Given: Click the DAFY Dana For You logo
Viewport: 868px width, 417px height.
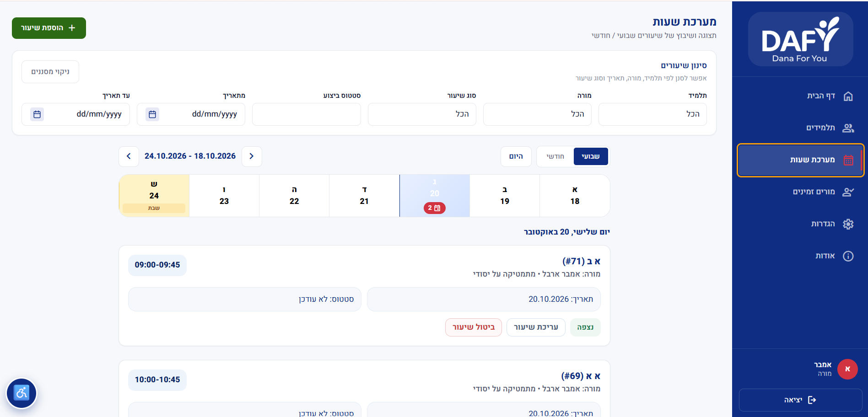Looking at the screenshot, I should [x=800, y=39].
